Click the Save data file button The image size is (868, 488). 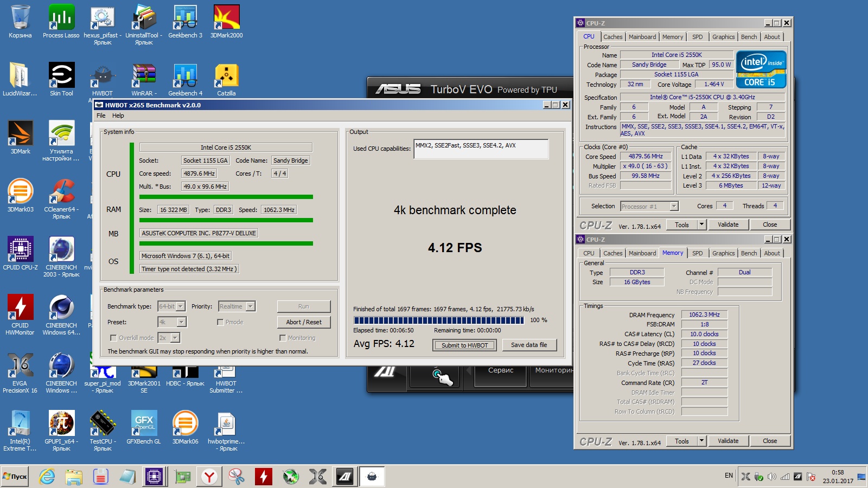coord(529,345)
